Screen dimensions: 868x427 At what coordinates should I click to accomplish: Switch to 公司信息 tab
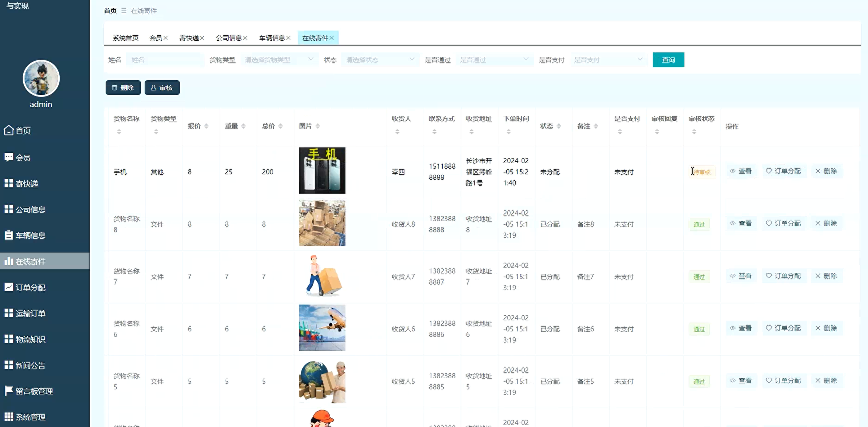pyautogui.click(x=229, y=38)
